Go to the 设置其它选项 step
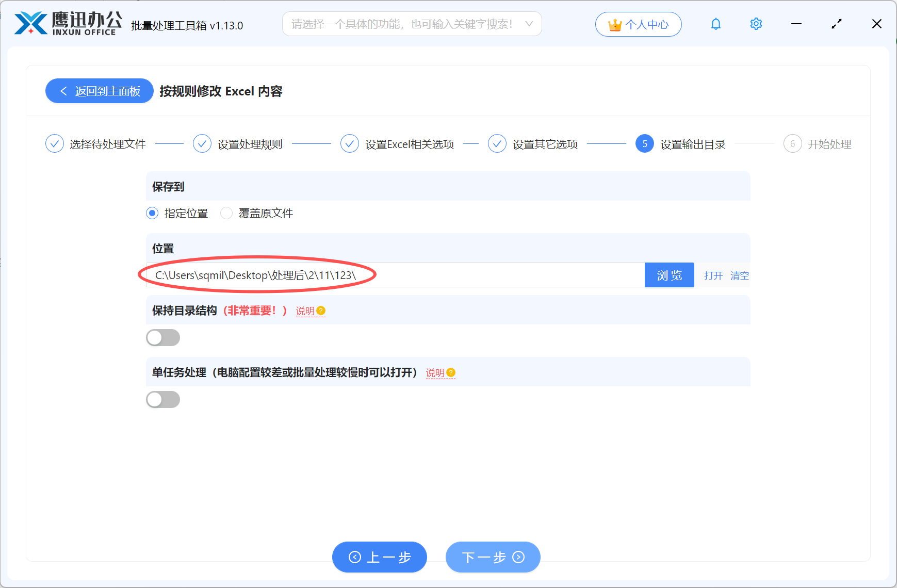 coord(545,144)
